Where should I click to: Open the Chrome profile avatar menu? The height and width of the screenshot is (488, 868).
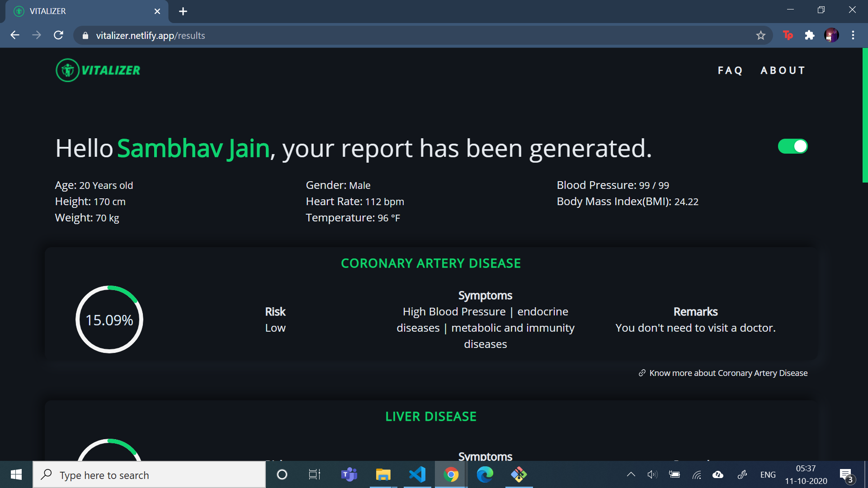(x=831, y=35)
